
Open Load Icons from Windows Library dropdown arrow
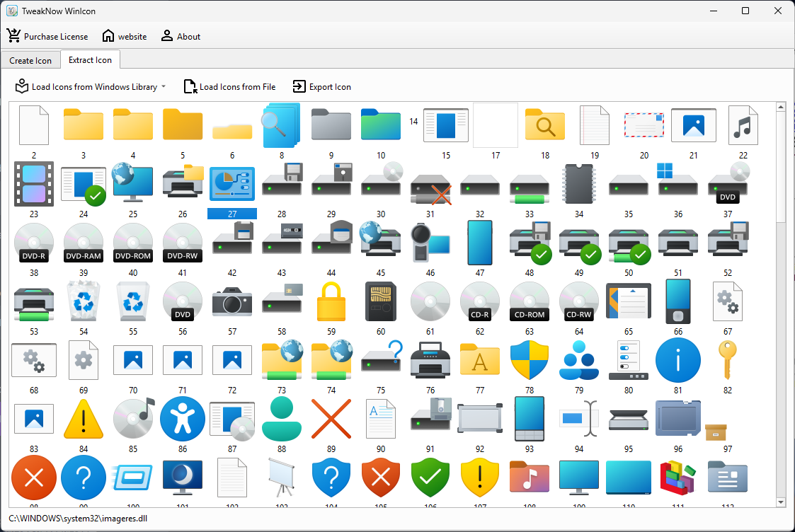[x=164, y=86]
